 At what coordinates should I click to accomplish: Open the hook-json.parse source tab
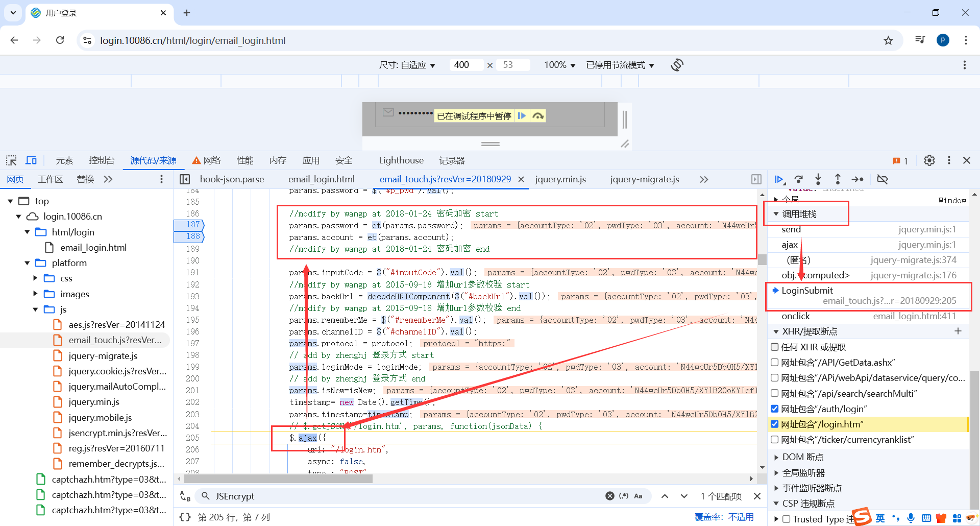tap(232, 179)
